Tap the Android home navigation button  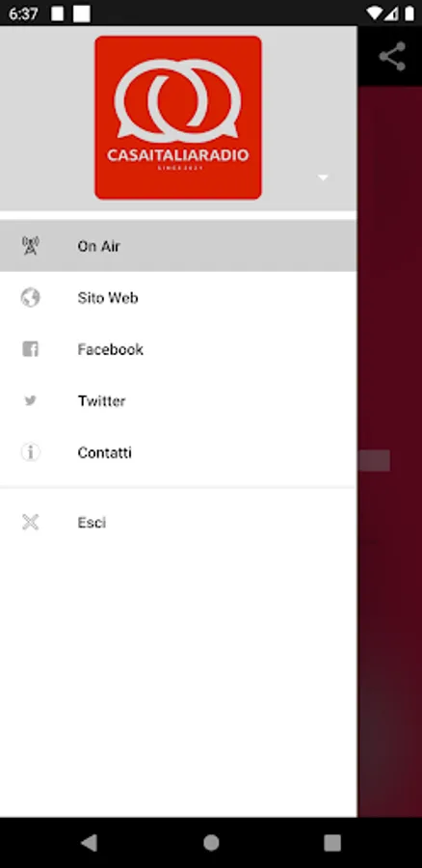pos(211,843)
